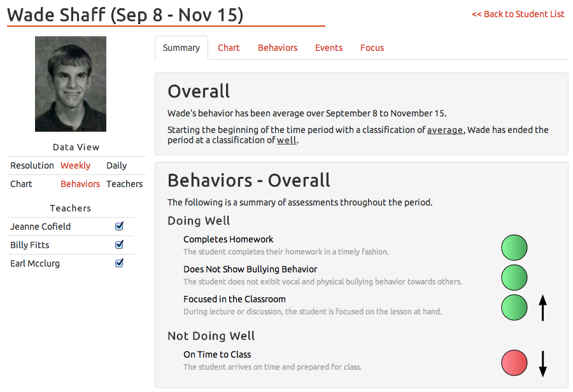
Task: Uncheck Jeanne Cofield teacher checkbox
Action: (x=119, y=226)
